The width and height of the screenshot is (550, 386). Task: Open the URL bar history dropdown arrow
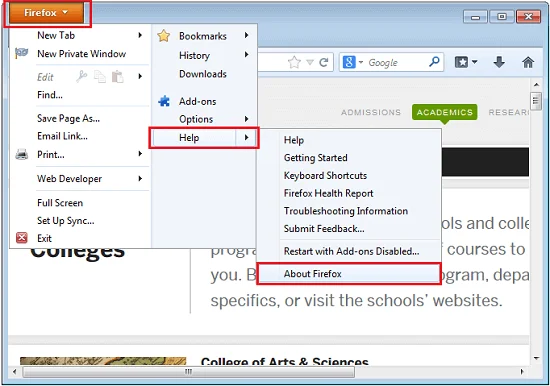[310, 62]
